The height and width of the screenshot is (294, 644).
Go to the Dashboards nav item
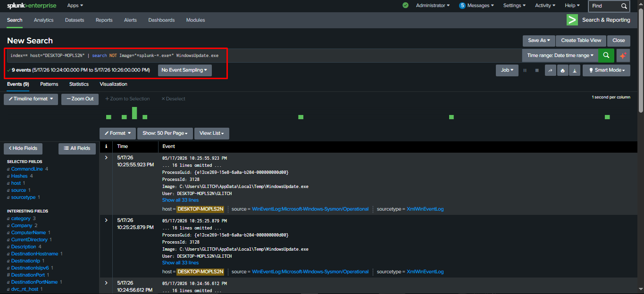[161, 20]
